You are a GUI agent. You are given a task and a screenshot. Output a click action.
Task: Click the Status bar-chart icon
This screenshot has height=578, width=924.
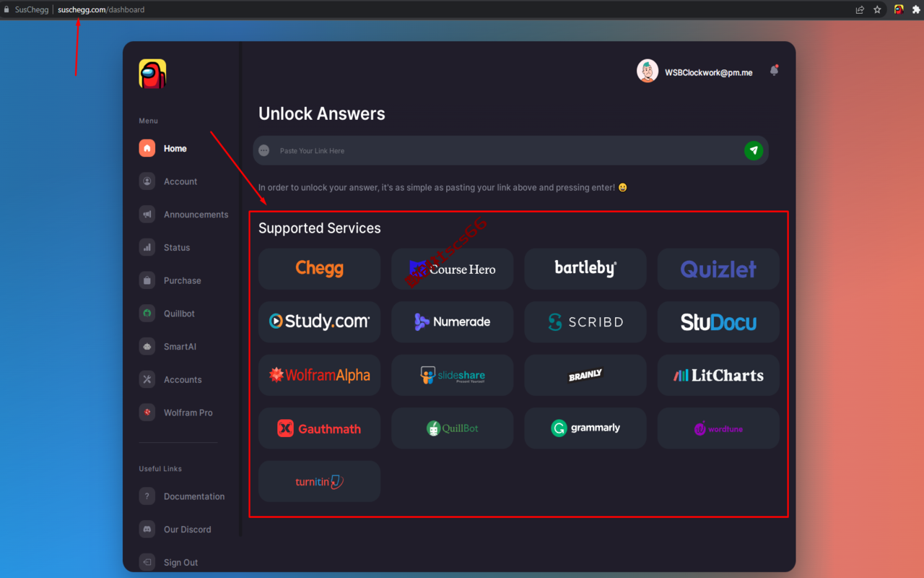click(147, 247)
